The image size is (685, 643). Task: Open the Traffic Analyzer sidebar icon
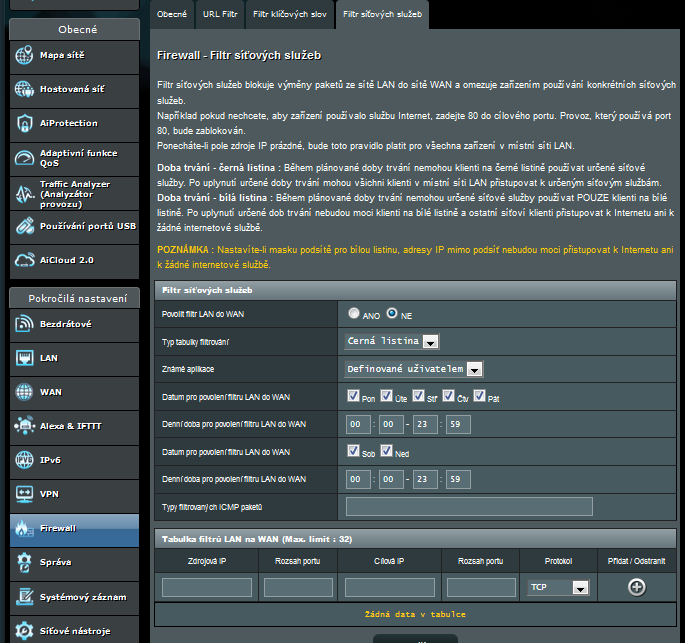pyautogui.click(x=25, y=193)
